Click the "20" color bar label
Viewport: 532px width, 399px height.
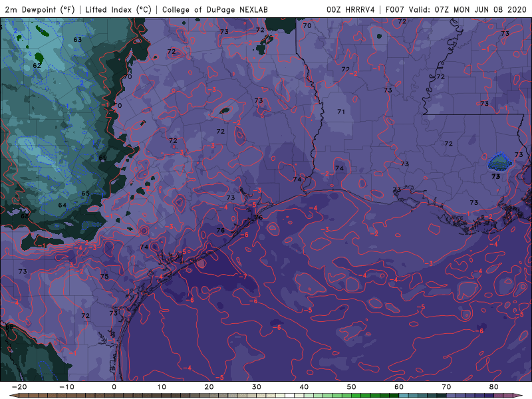[x=209, y=387]
